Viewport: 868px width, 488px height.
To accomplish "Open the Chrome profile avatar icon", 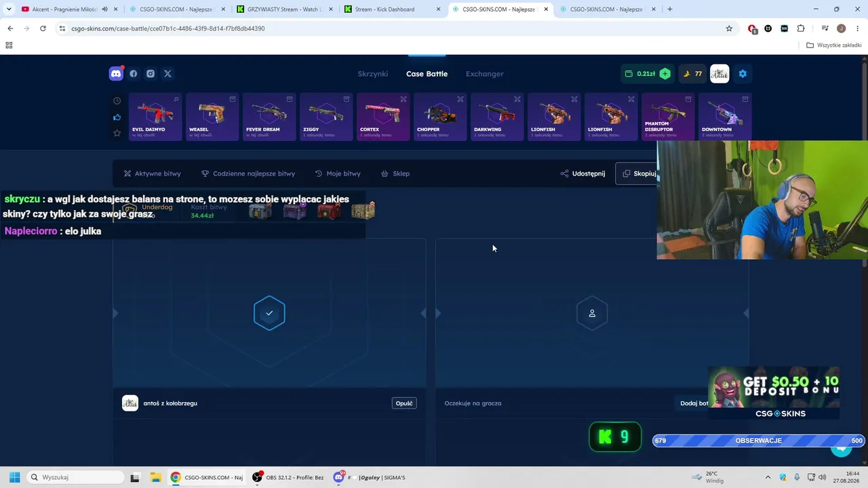I will pyautogui.click(x=841, y=28).
